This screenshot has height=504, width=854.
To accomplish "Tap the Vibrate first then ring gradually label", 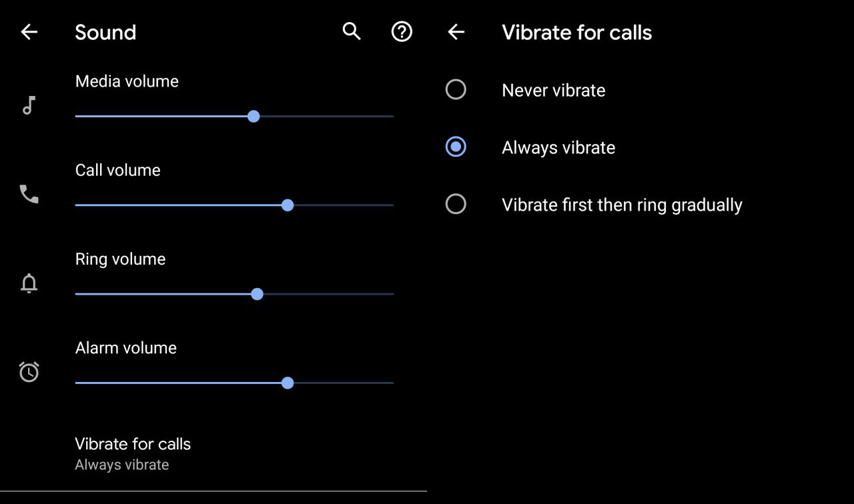I will coord(622,205).
